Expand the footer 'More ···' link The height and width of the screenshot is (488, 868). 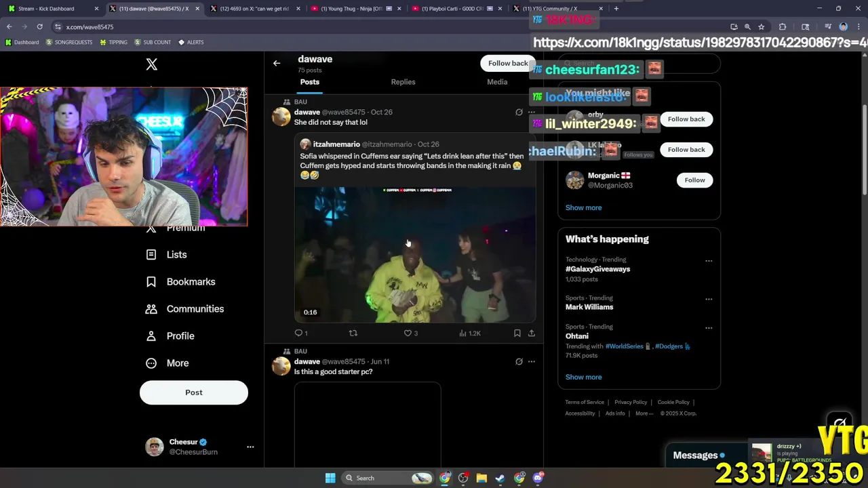(644, 413)
